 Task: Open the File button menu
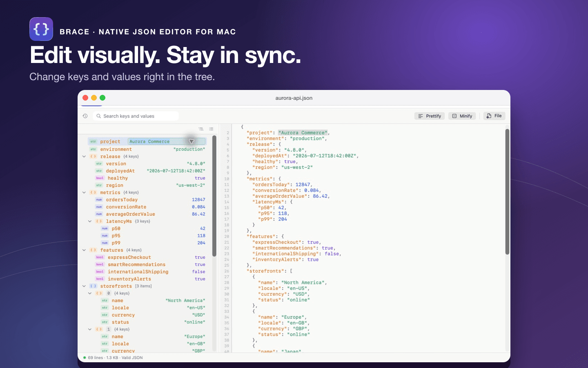(x=494, y=116)
